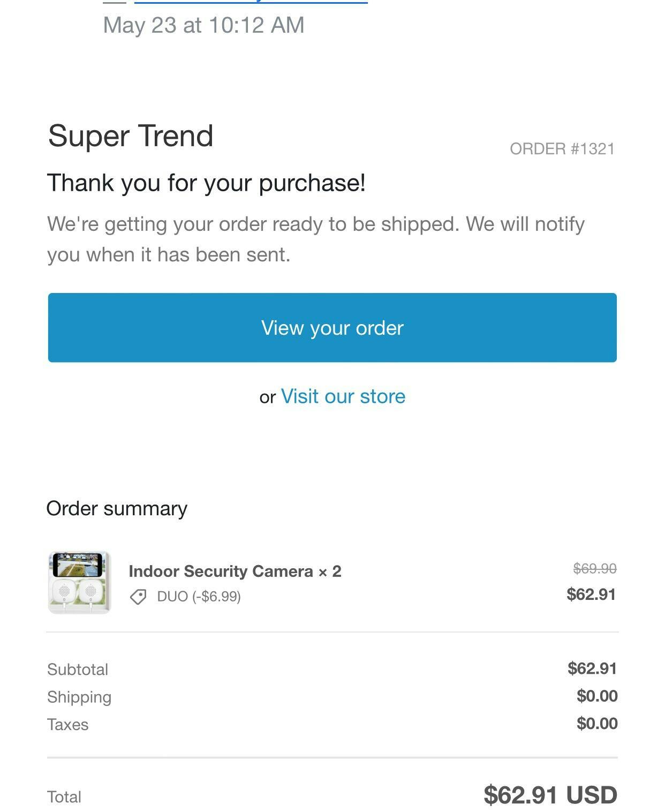
Task: Click the Super Trend store name
Action: pyautogui.click(x=131, y=136)
